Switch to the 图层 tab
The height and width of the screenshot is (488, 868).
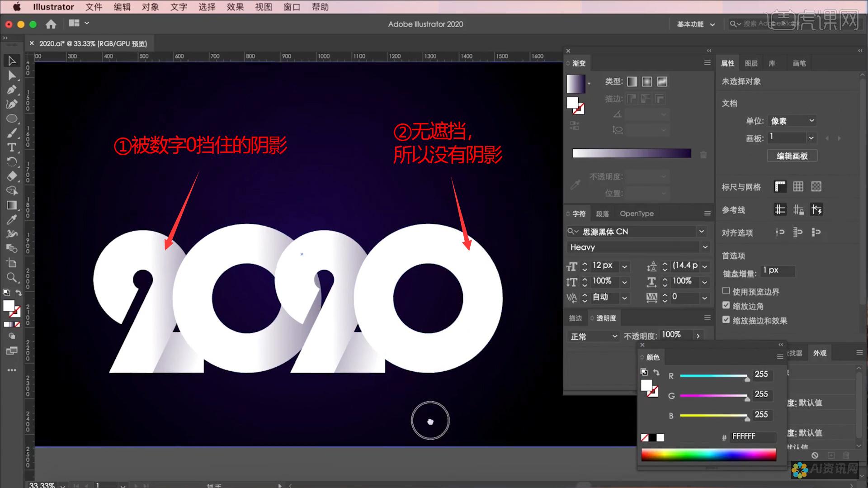tap(751, 63)
